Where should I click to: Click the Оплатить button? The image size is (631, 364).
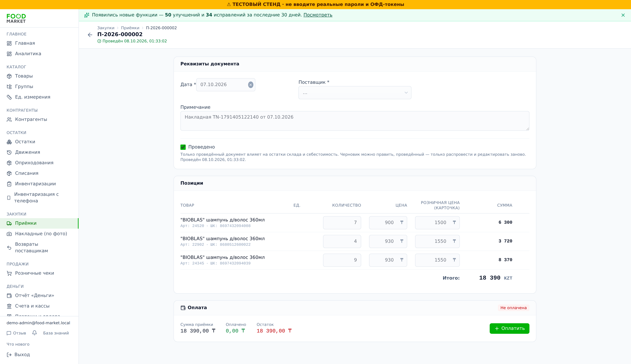pos(509,328)
